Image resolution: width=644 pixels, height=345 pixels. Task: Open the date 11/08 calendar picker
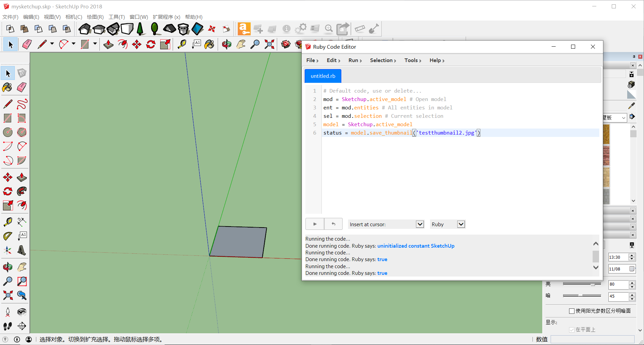[x=632, y=269]
